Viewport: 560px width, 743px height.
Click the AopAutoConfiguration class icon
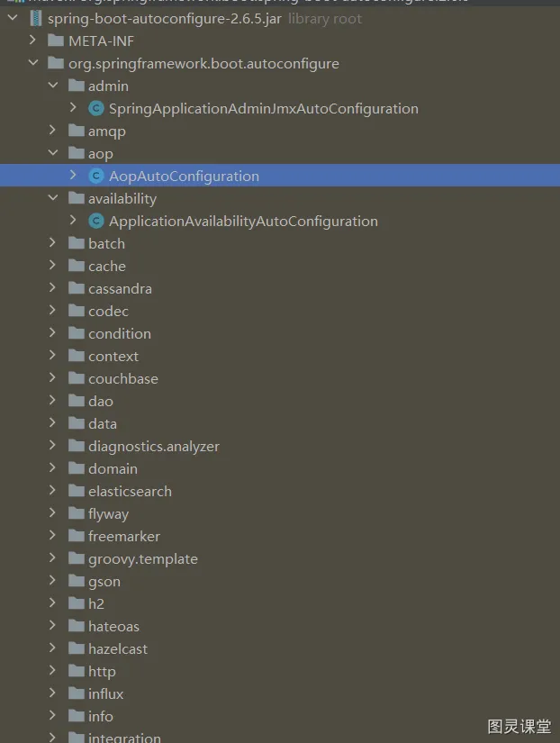[x=95, y=176]
